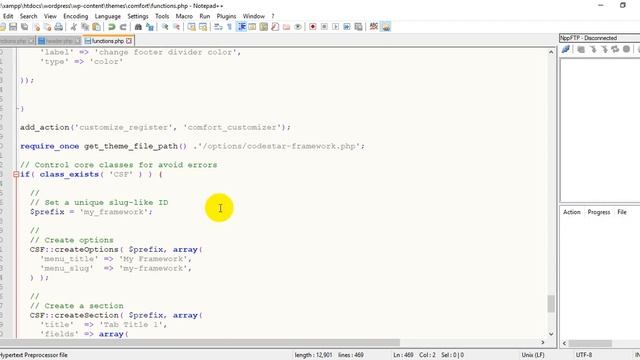Click the Close All toolbar icon

pyautogui.click(x=47, y=27)
